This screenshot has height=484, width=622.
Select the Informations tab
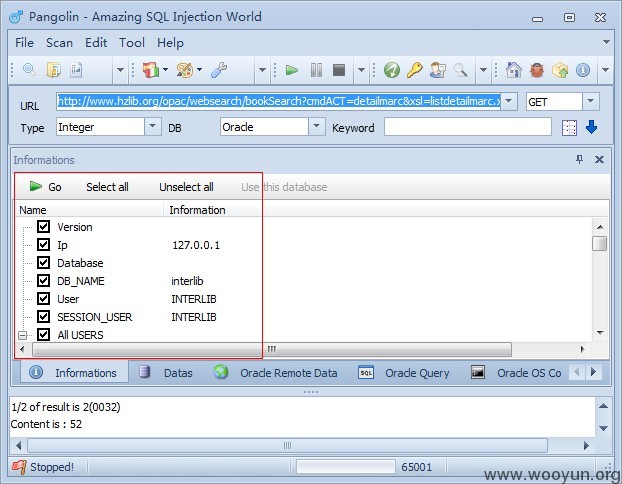point(75,373)
